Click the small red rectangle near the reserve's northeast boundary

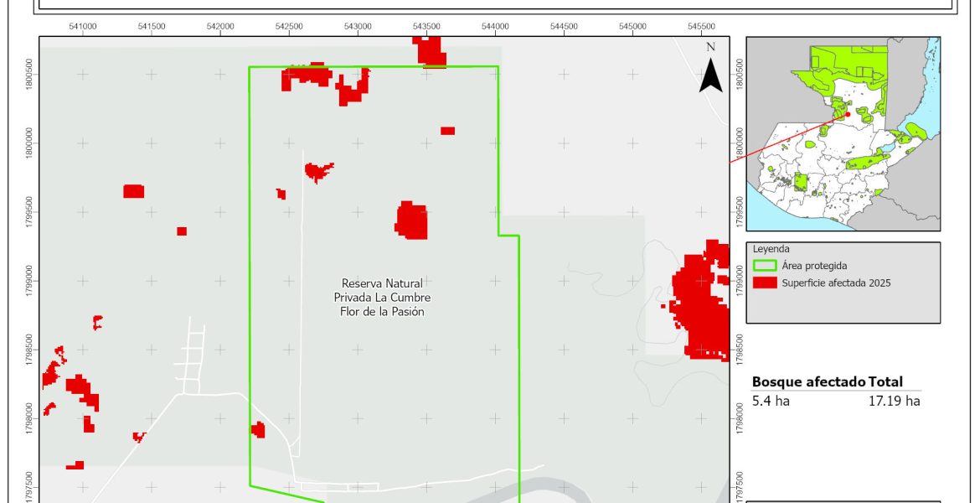click(447, 131)
